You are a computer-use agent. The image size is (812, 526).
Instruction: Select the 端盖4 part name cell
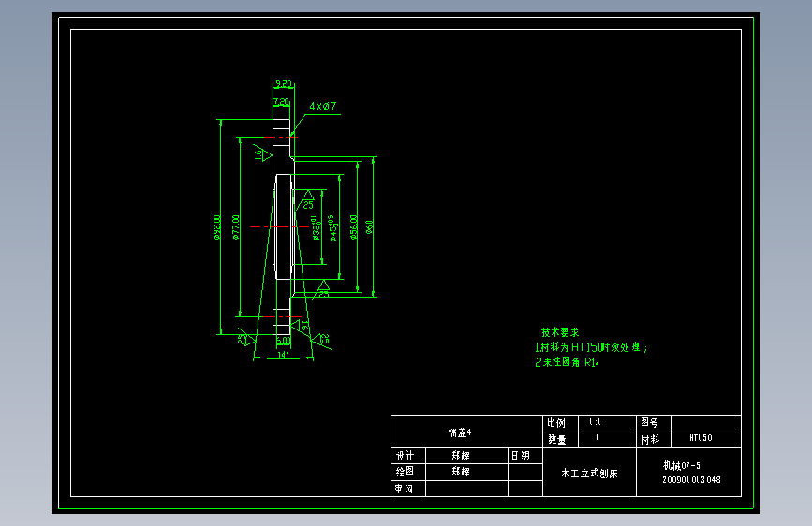click(466, 431)
